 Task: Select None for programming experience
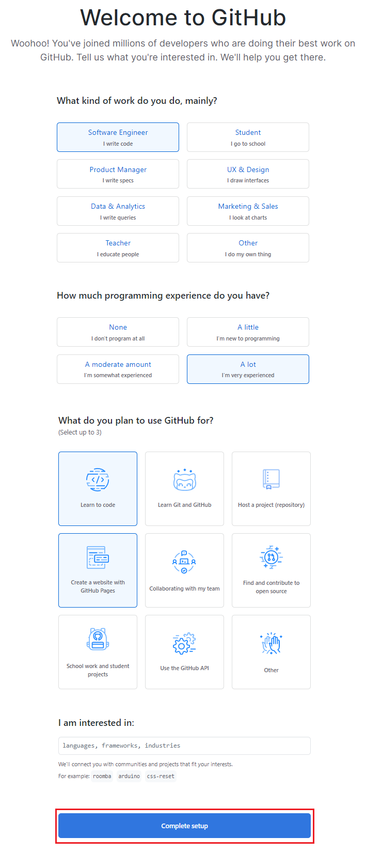(118, 332)
